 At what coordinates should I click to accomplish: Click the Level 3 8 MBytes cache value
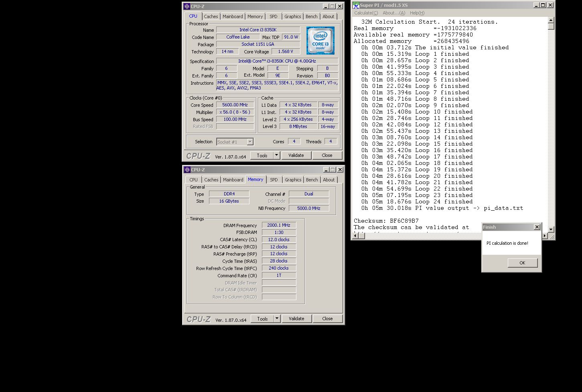pos(298,126)
